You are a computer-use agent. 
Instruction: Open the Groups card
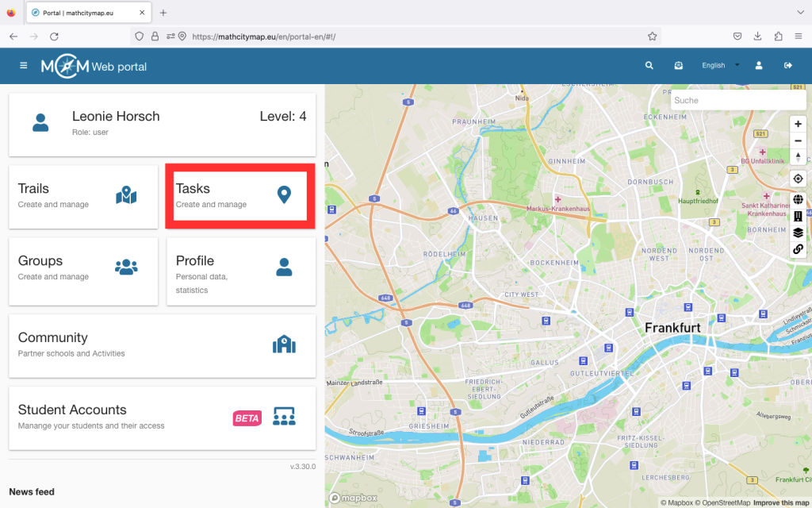(x=83, y=268)
